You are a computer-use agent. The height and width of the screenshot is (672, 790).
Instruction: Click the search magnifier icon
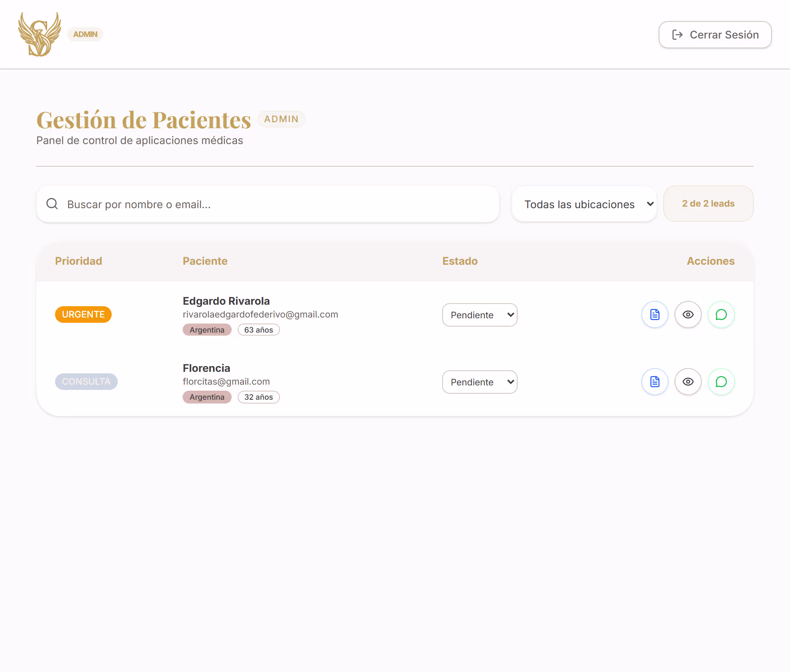(52, 204)
